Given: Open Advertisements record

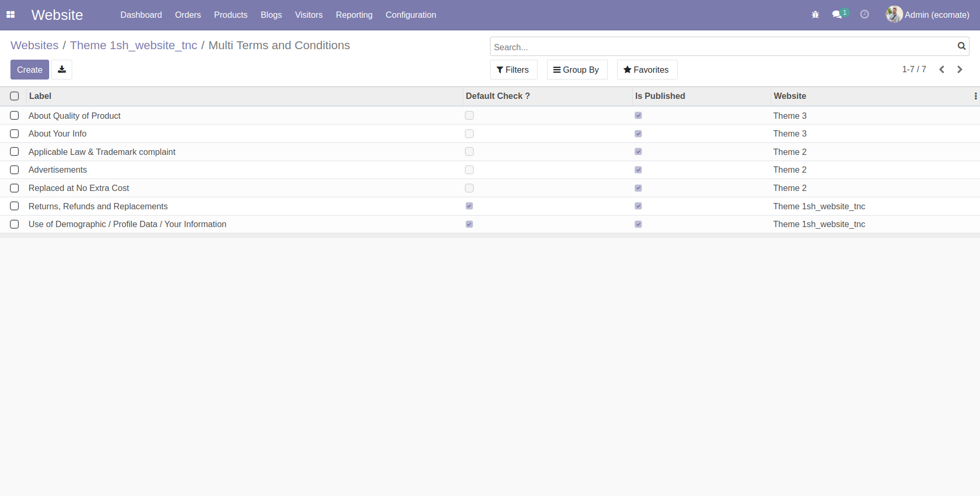Looking at the screenshot, I should (58, 170).
